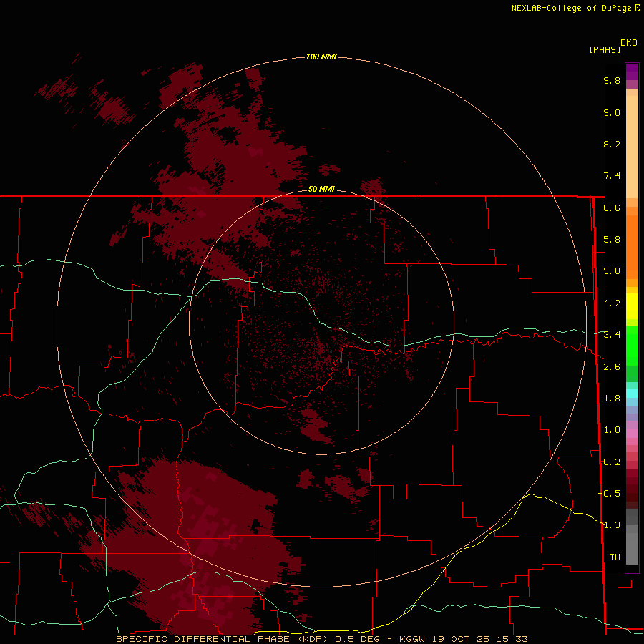Viewport: 644px width, 644px height.
Task: Click the [PHAS] legend header
Action: pos(605,49)
